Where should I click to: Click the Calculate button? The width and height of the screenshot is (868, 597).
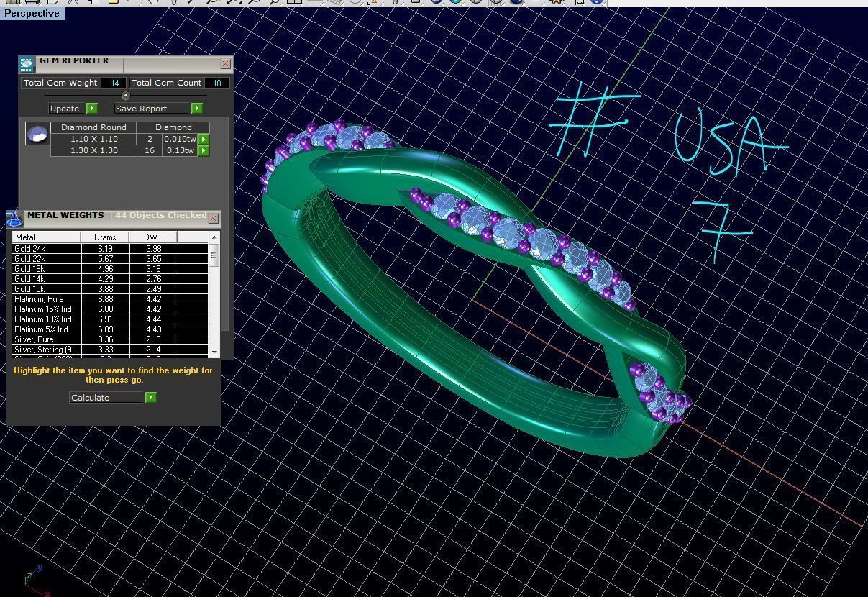[107, 398]
